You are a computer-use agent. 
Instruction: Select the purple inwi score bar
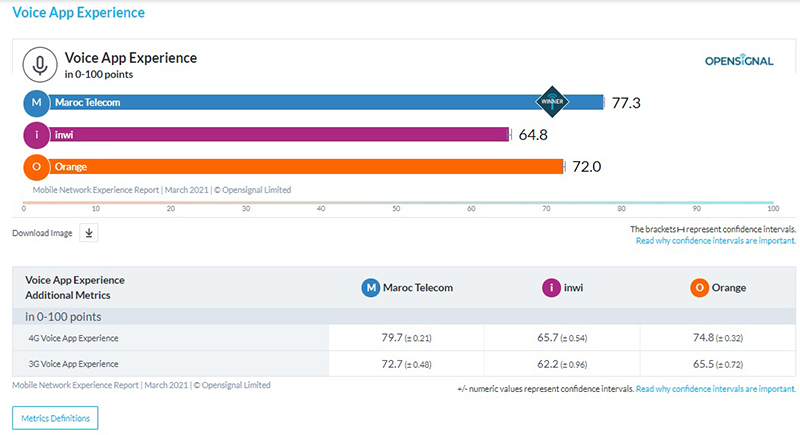(280, 134)
